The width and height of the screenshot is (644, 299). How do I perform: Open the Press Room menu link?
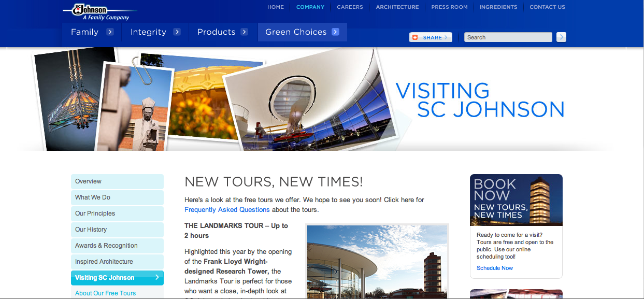pyautogui.click(x=449, y=7)
